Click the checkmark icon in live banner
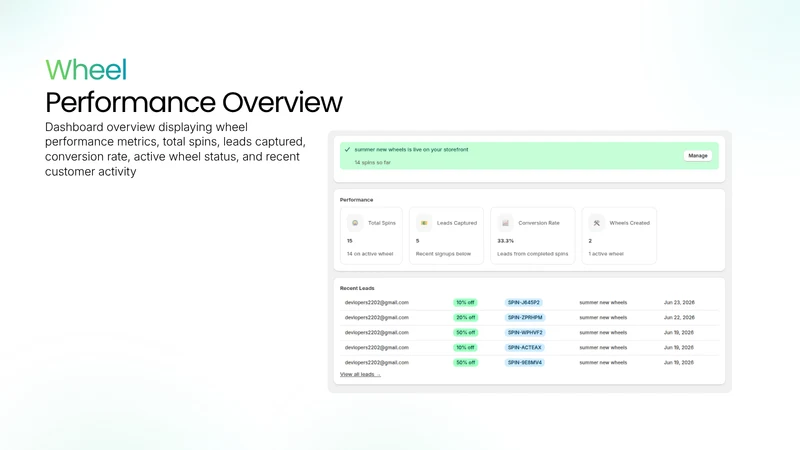This screenshot has height=450, width=800. pyautogui.click(x=347, y=149)
